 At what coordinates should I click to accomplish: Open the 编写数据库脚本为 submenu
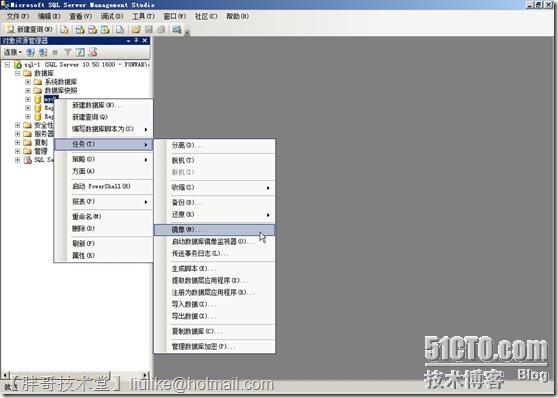[x=103, y=129]
